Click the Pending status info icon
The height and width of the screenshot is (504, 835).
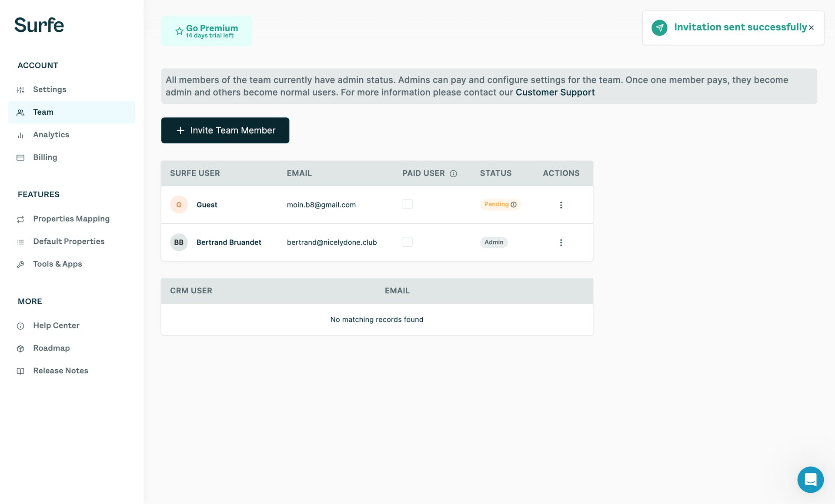coord(514,204)
